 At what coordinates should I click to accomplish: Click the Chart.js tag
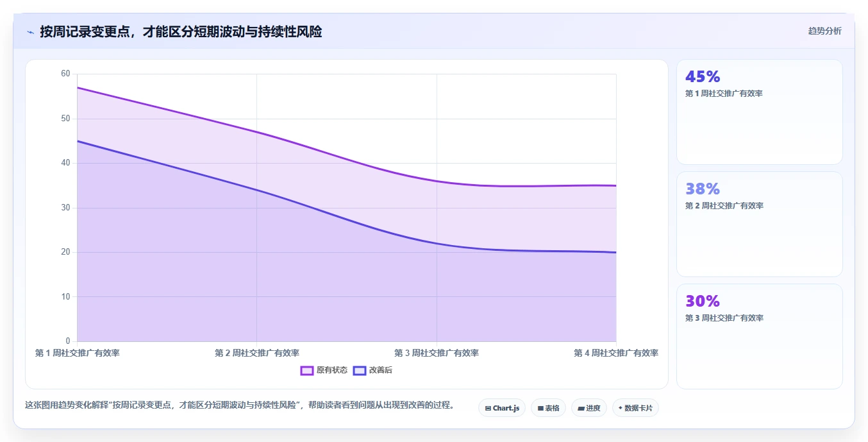502,408
